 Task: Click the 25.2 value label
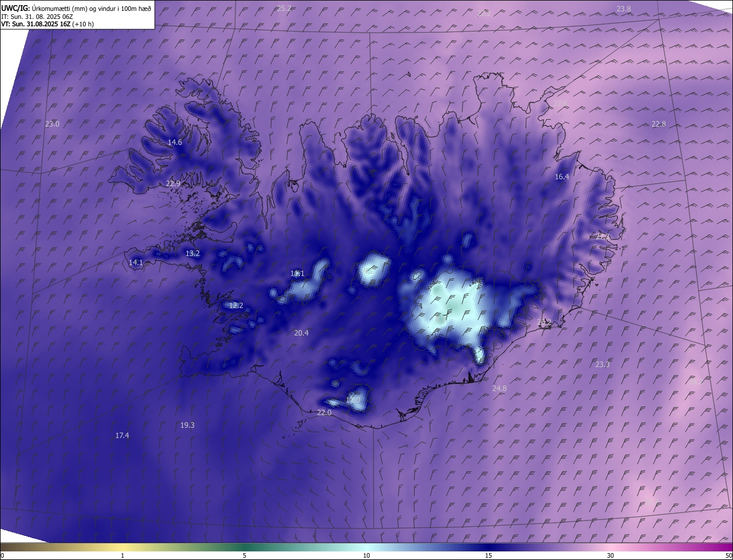click(284, 9)
